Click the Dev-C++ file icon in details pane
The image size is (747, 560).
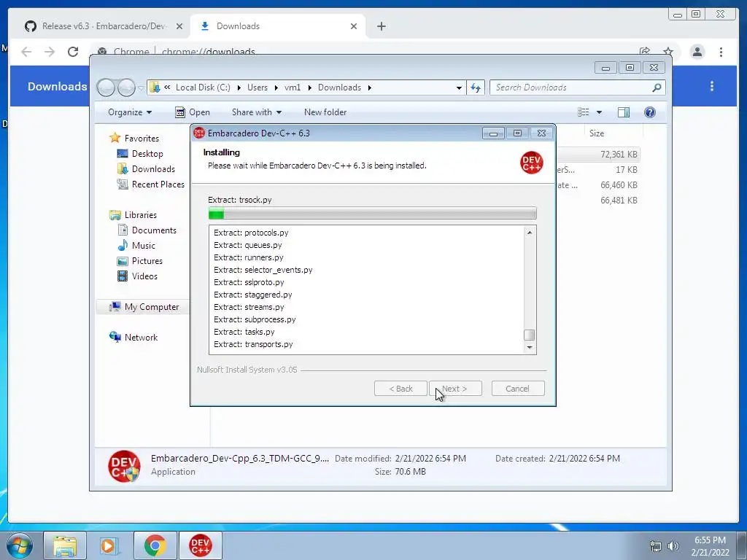(124, 466)
